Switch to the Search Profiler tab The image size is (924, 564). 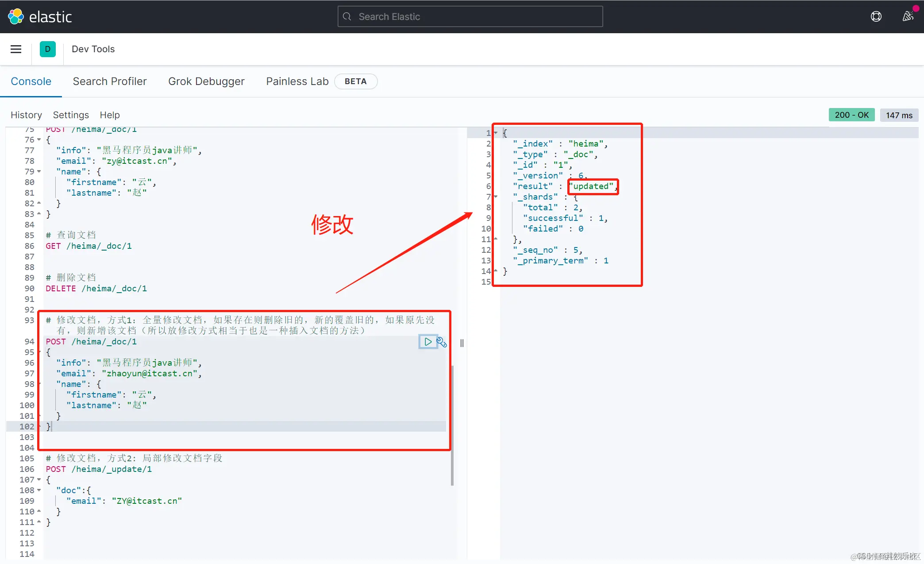(x=110, y=81)
